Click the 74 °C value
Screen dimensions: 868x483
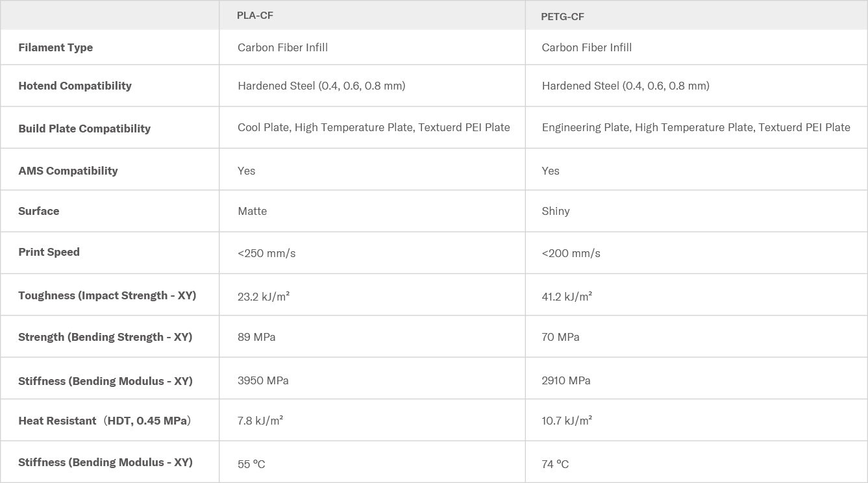point(555,464)
